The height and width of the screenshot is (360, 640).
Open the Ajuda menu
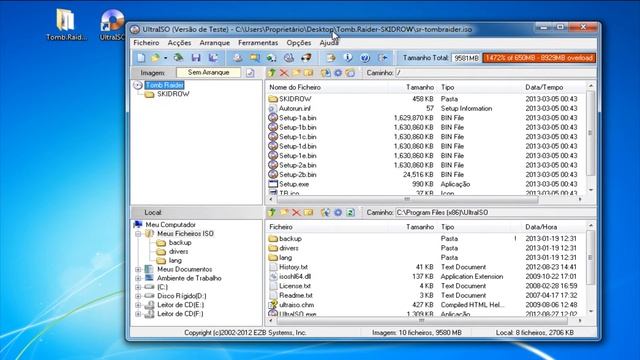(329, 43)
